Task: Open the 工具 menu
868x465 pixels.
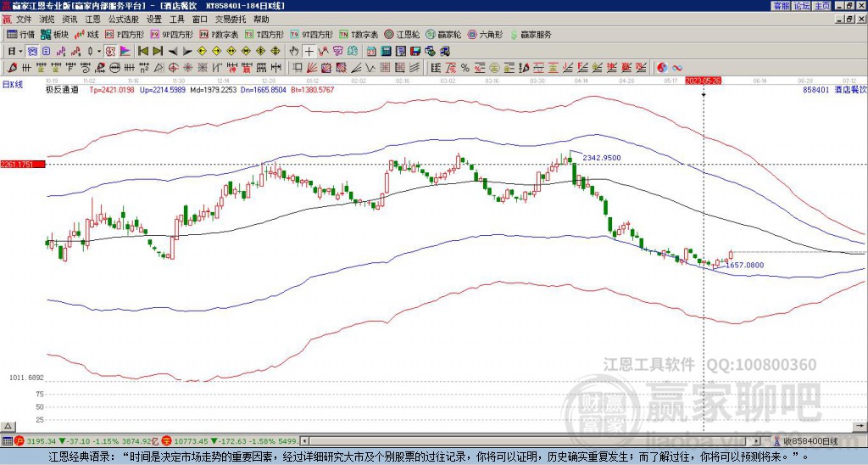Action: click(x=177, y=20)
